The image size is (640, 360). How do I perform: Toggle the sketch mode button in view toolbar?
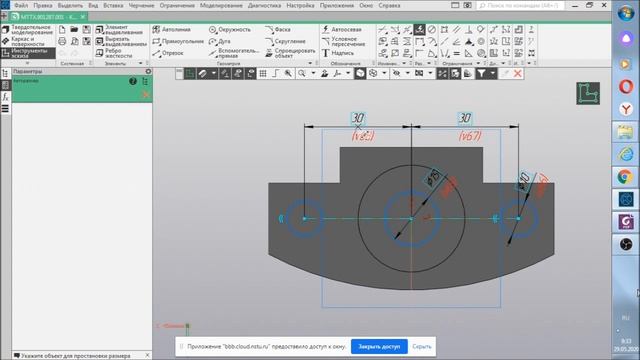[x=190, y=73]
